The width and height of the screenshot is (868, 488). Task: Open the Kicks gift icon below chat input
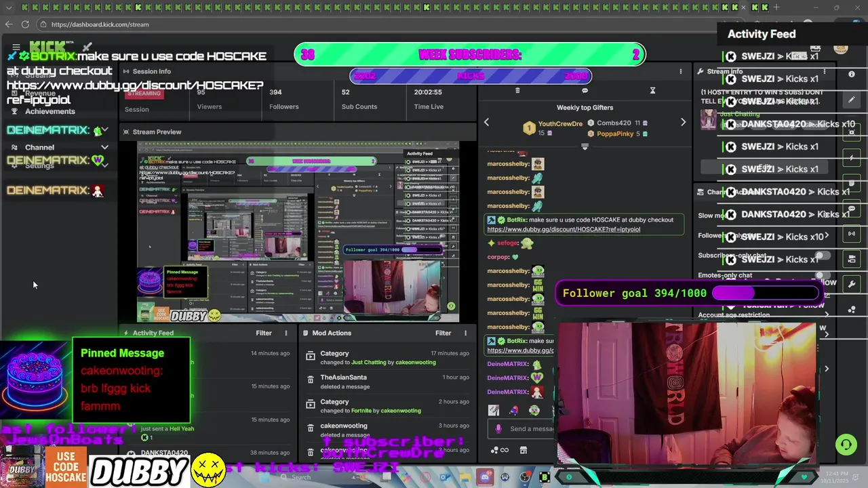click(x=499, y=450)
